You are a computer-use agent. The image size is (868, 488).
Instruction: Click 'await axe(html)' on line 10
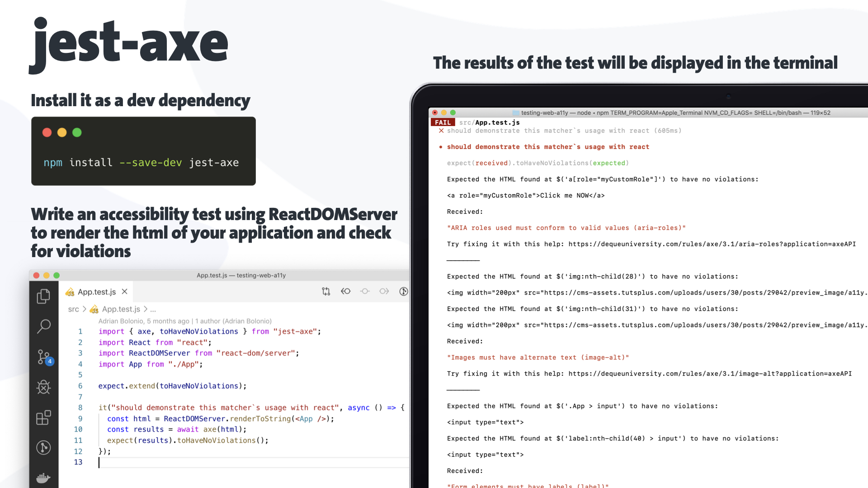209,429
